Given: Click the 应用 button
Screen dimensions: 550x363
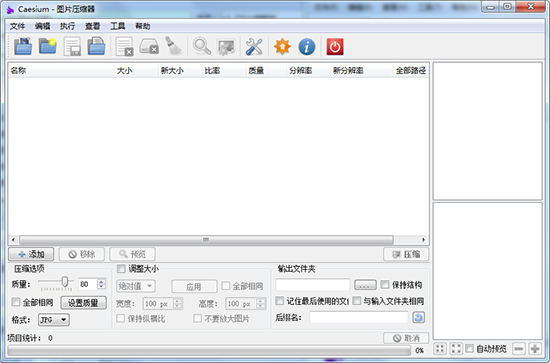Looking at the screenshot, I should click(x=194, y=287).
